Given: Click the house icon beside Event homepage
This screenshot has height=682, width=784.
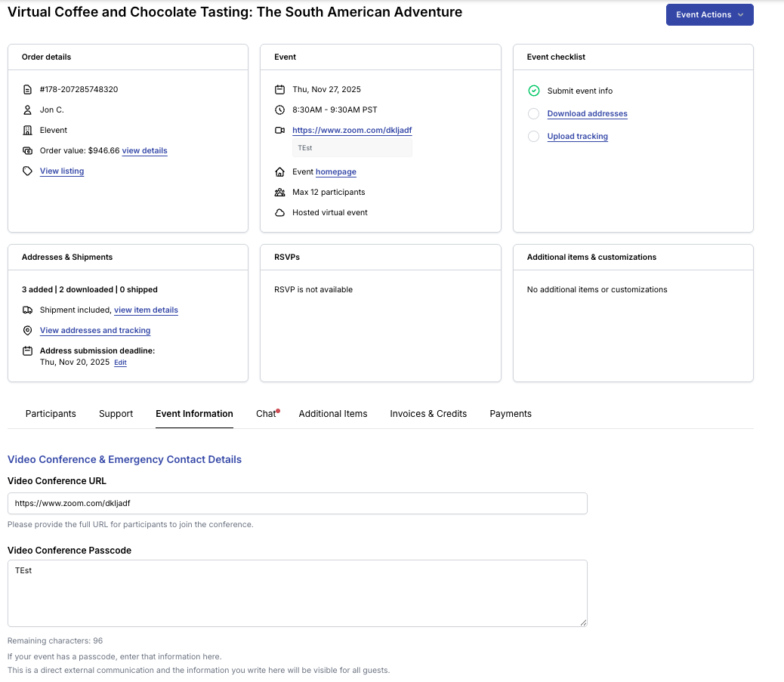Looking at the screenshot, I should point(279,171).
